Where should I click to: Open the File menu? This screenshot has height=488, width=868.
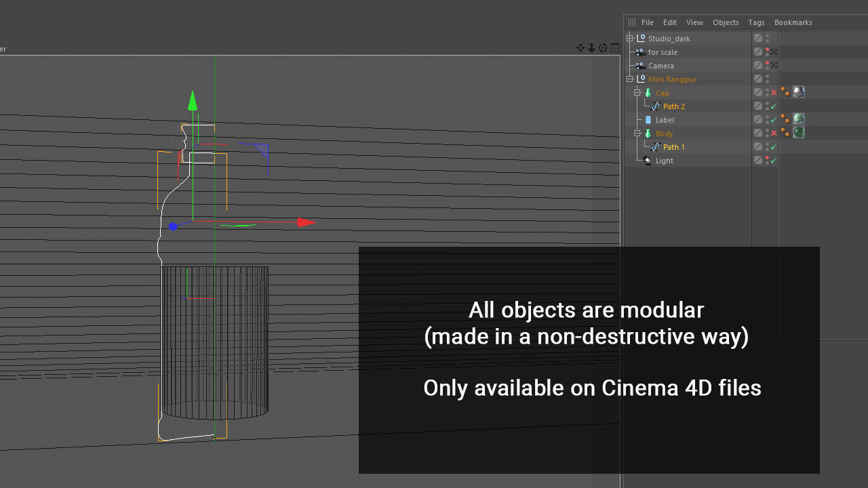(x=648, y=22)
